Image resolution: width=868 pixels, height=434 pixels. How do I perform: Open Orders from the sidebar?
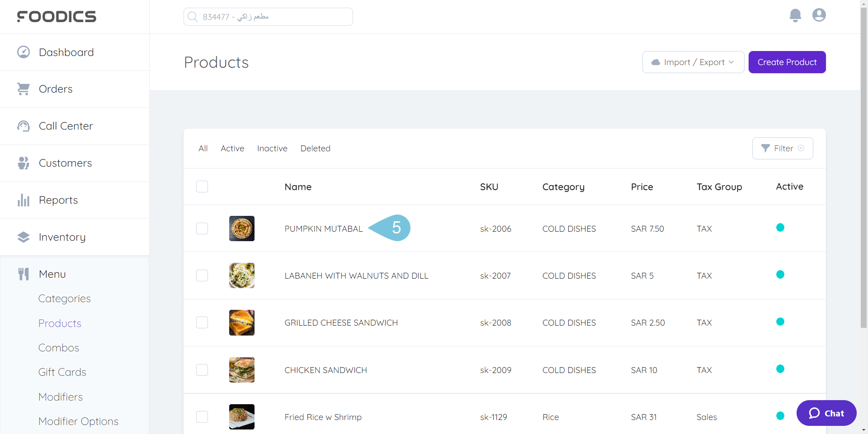pos(75,89)
